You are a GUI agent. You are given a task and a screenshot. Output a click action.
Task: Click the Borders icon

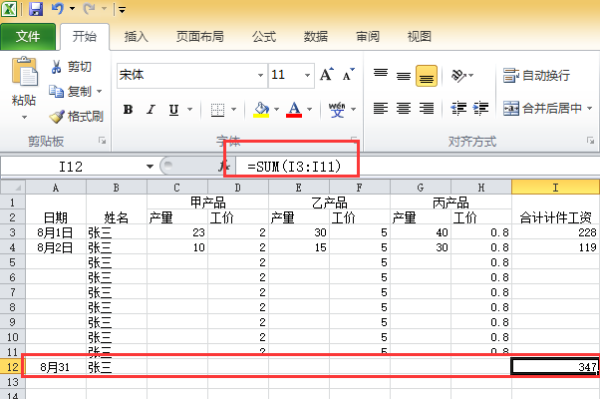pyautogui.click(x=218, y=110)
